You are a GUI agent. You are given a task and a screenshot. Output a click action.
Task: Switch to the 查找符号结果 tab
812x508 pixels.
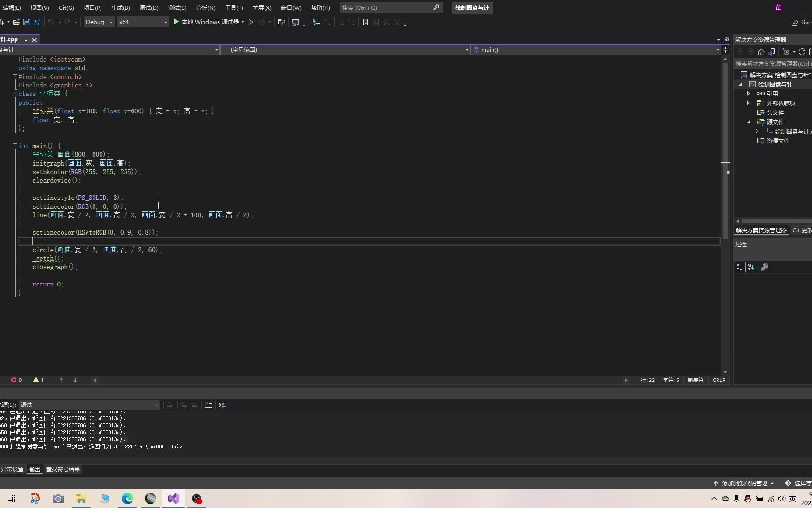coord(63,469)
